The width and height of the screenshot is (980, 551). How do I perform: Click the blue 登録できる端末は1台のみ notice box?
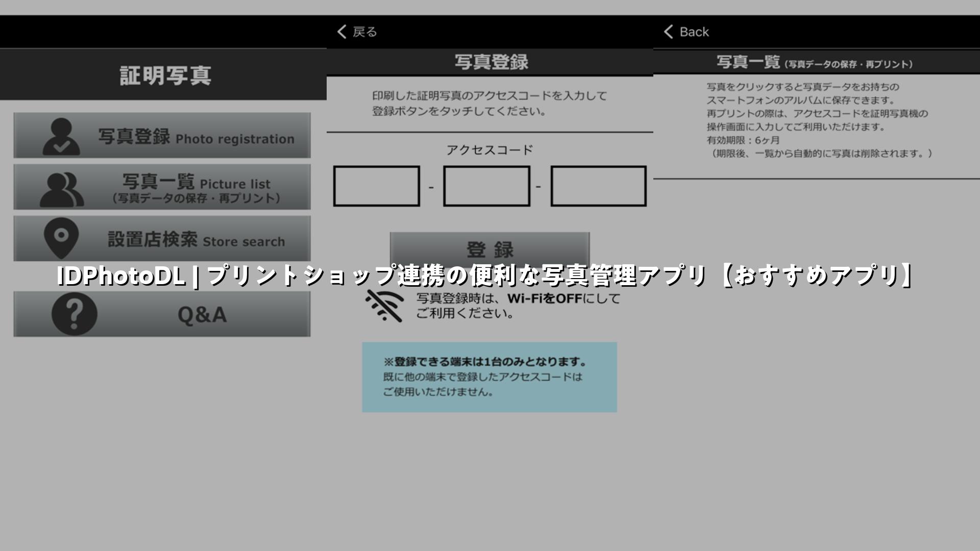pos(489,377)
